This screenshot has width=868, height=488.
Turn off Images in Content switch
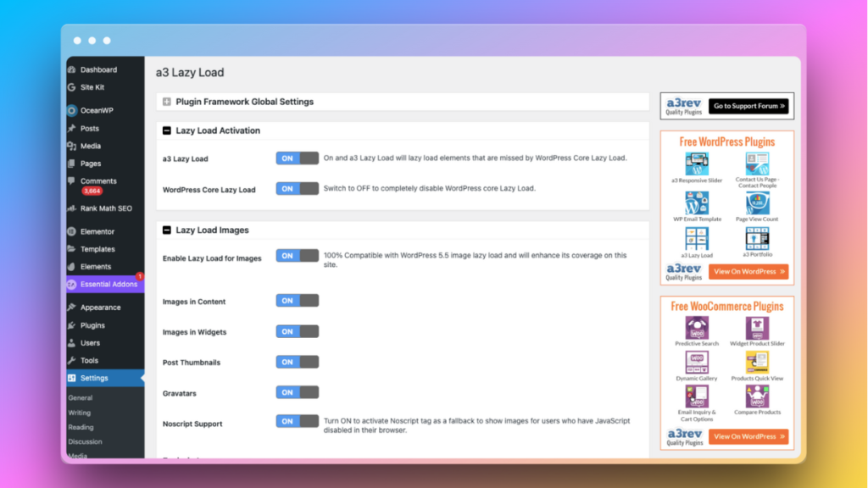pos(298,301)
